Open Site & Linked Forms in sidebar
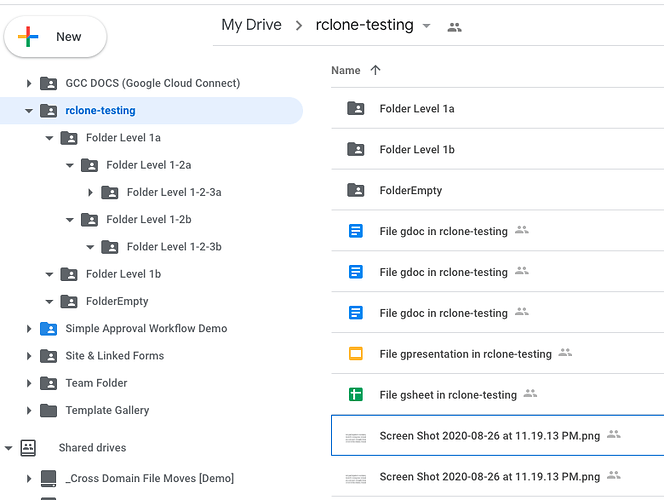The width and height of the screenshot is (664, 500). tap(114, 356)
